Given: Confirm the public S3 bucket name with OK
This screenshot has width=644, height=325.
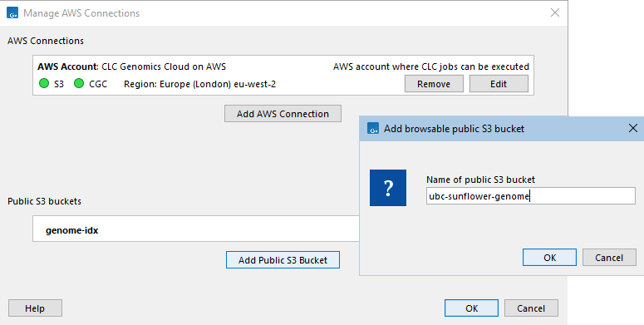Looking at the screenshot, I should (549, 258).
